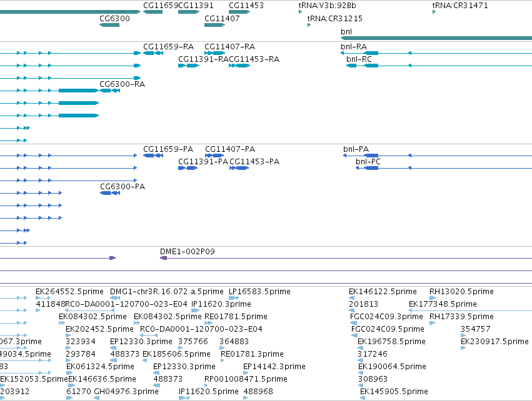
Task: Select the CG11407-PA protein feature
Action: click(x=214, y=156)
